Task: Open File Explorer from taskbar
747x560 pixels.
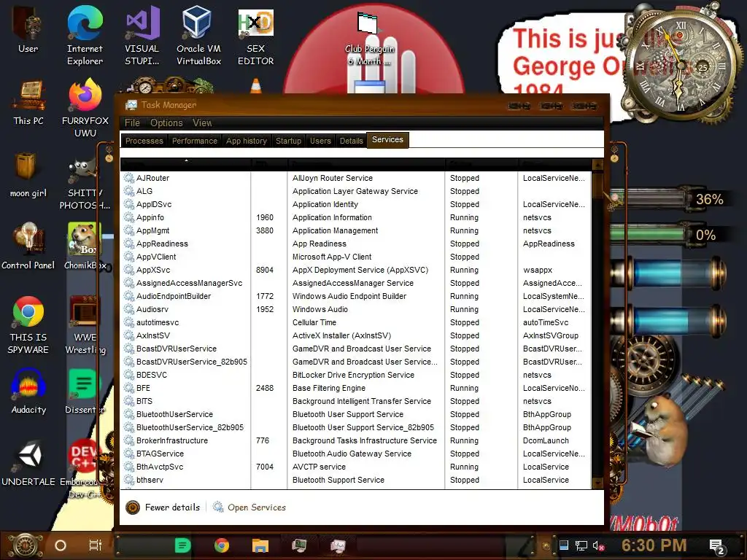Action: coord(260,545)
